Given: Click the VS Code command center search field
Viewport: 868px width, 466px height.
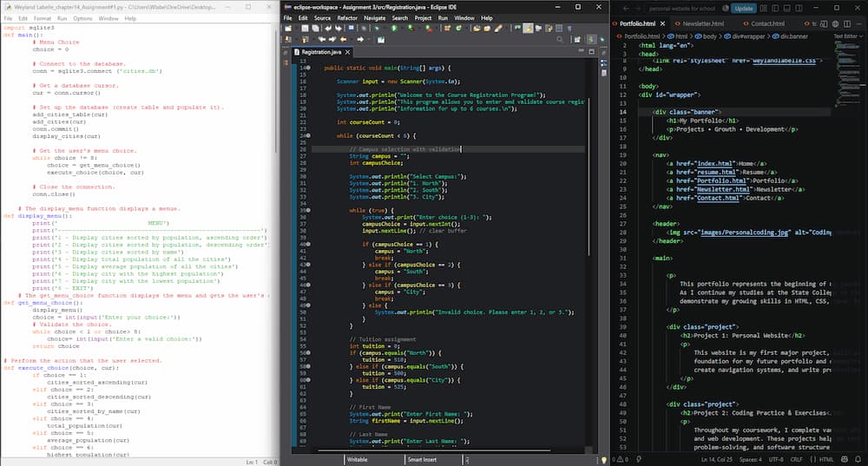Looking at the screenshot, I should coord(681,9).
